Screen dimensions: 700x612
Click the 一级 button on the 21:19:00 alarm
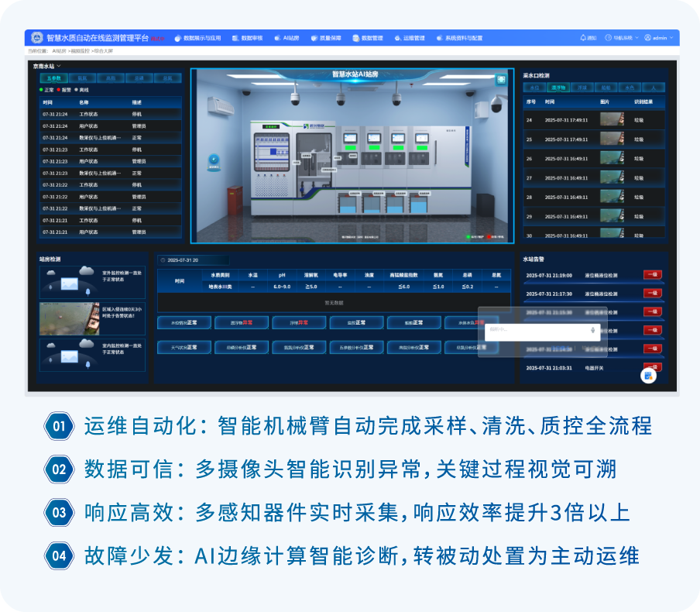[652, 274]
